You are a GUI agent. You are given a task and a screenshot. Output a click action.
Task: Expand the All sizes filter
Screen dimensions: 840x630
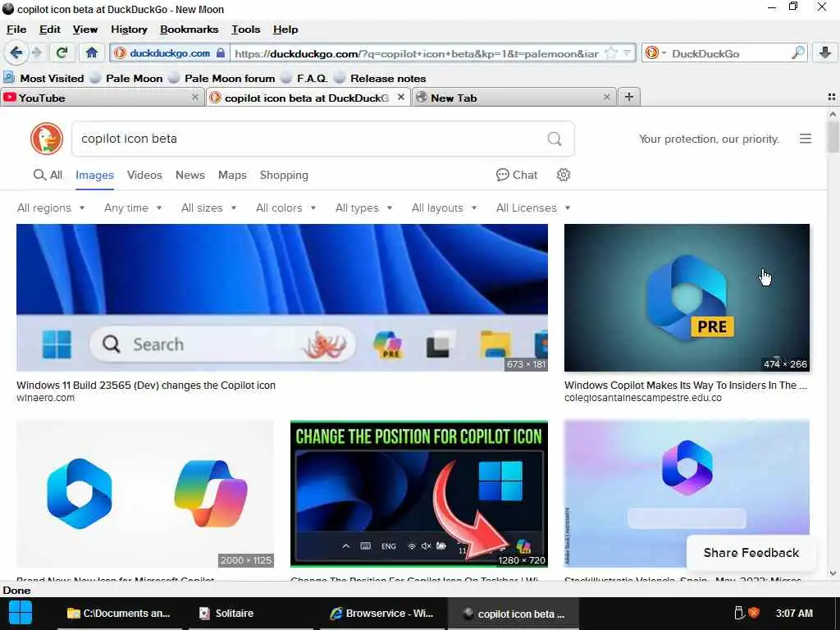point(209,208)
